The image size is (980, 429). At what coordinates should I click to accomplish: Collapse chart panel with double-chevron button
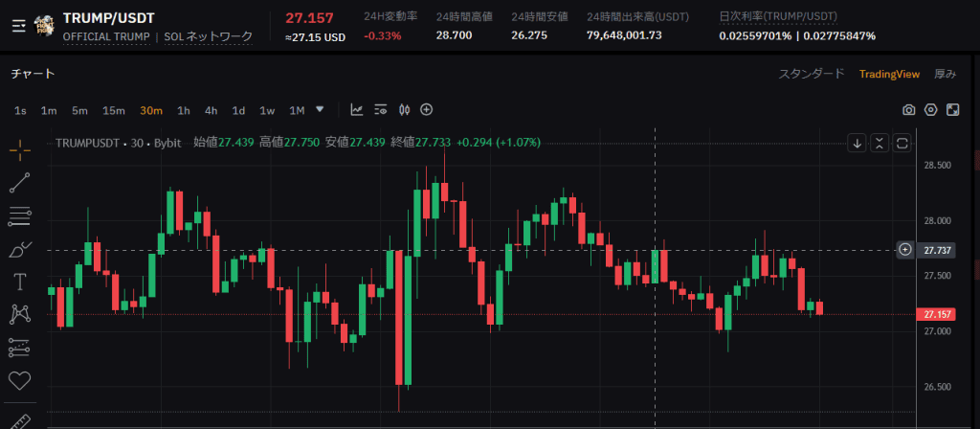880,144
